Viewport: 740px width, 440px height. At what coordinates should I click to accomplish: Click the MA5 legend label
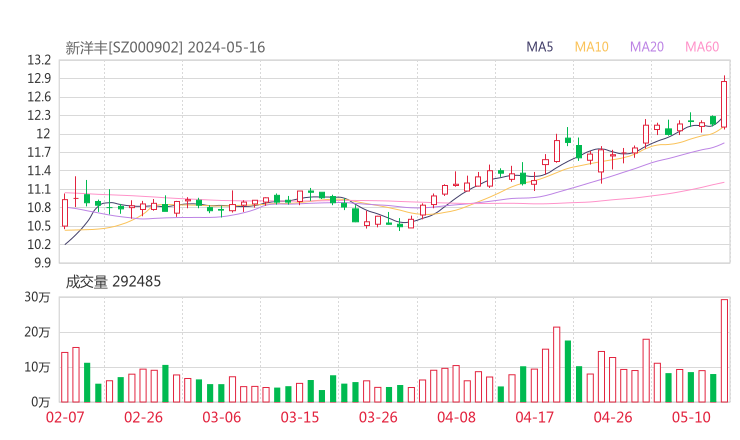pos(539,47)
